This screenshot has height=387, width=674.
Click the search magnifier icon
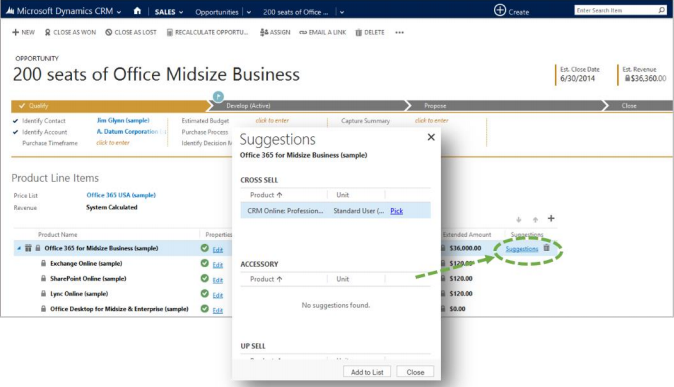tap(662, 10)
